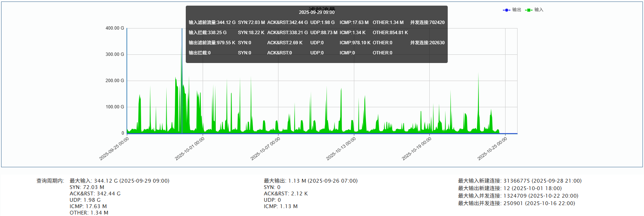Click the 最大输入 344.12 G summary text
Screen dimensions: 644x216
coord(119,181)
